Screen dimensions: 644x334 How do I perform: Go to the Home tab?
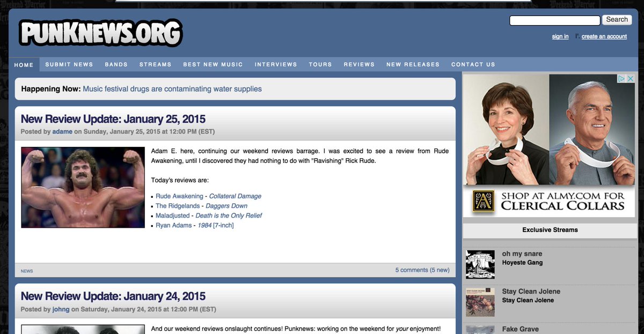(x=24, y=65)
